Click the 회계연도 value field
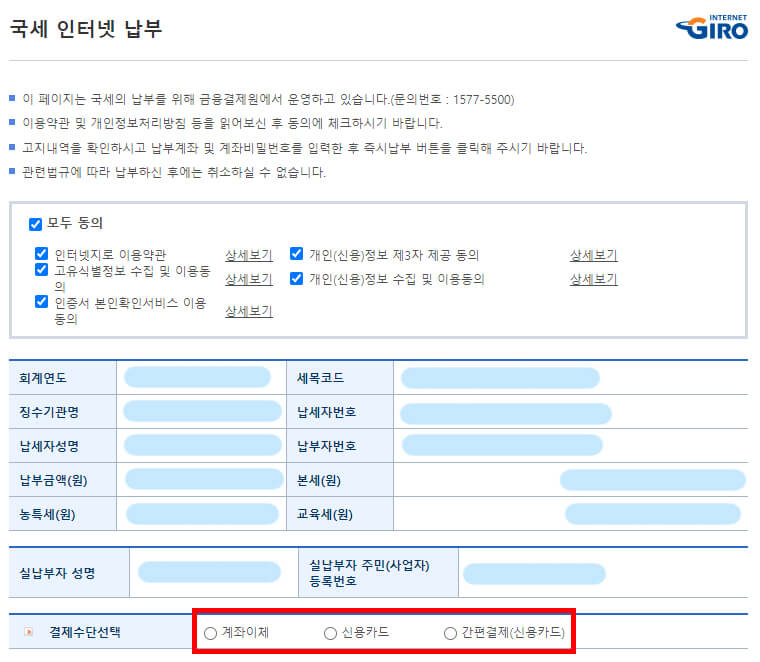The image size is (760, 662). tap(197, 377)
